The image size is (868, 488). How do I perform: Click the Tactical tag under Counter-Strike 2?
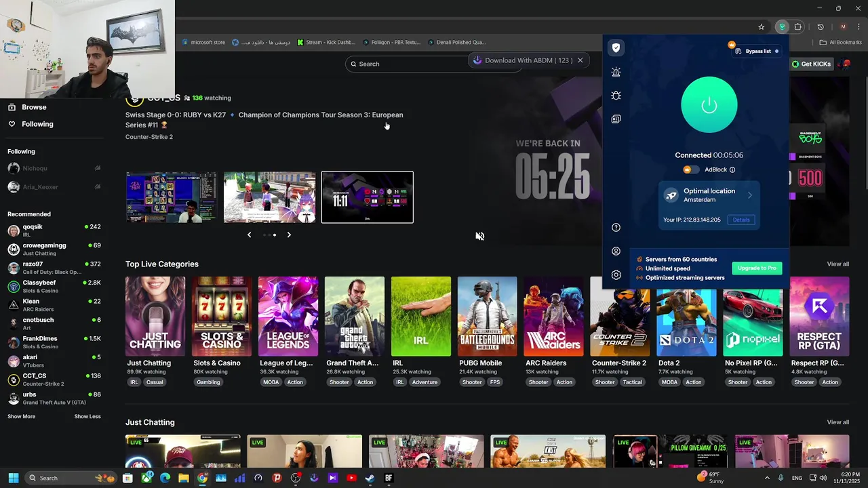click(633, 382)
